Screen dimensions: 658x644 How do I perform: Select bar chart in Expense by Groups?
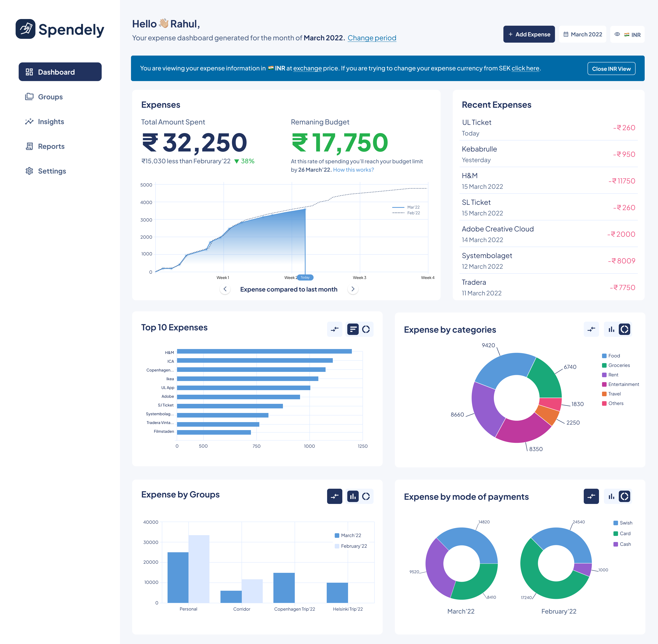pos(353,496)
